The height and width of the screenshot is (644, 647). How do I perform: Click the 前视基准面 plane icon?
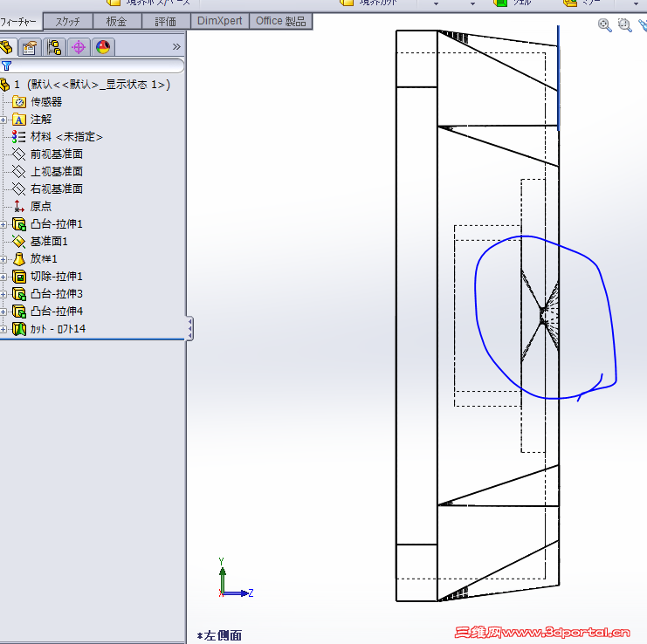(x=19, y=154)
